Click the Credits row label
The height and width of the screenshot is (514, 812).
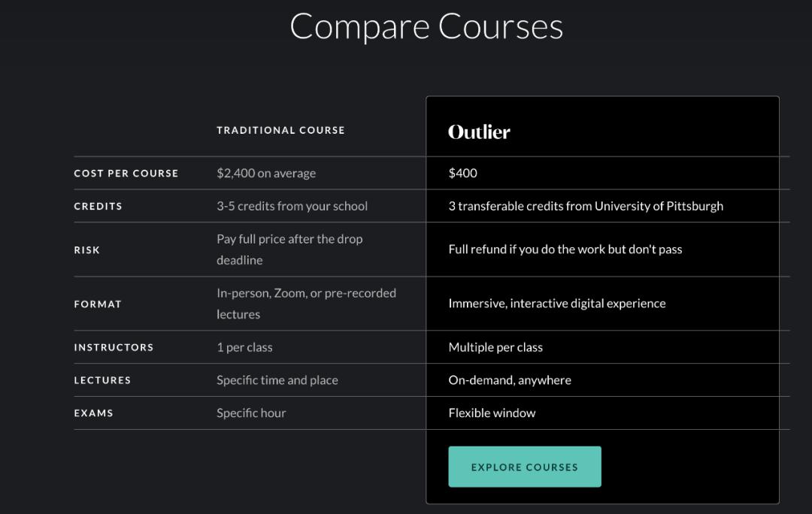point(98,206)
